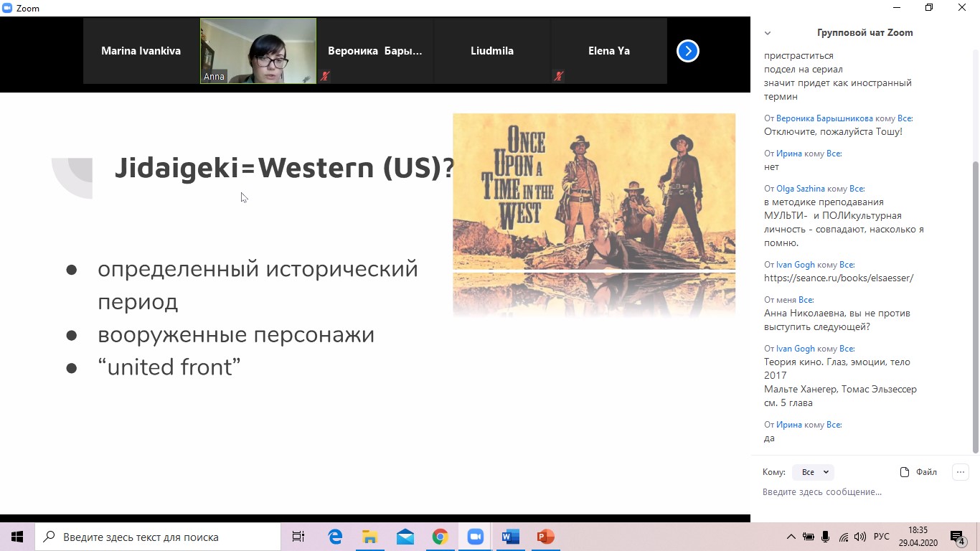
Task: Click the microphone tray icon
Action: (x=826, y=537)
